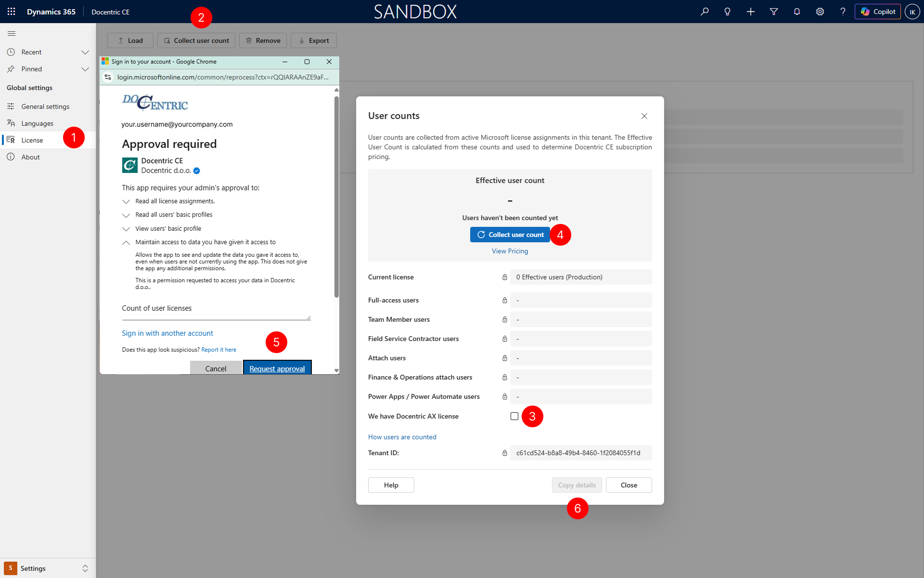Open the advanced filter funnel icon
Viewport: 924px width, 578px height.
pos(774,12)
